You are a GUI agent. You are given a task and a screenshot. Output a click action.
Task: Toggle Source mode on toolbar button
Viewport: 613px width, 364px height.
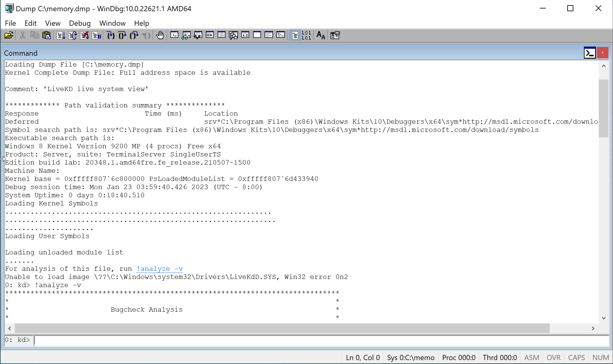point(295,35)
